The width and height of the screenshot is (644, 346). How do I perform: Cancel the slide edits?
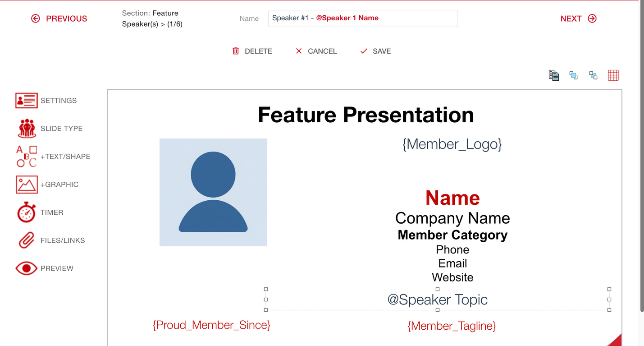click(316, 51)
